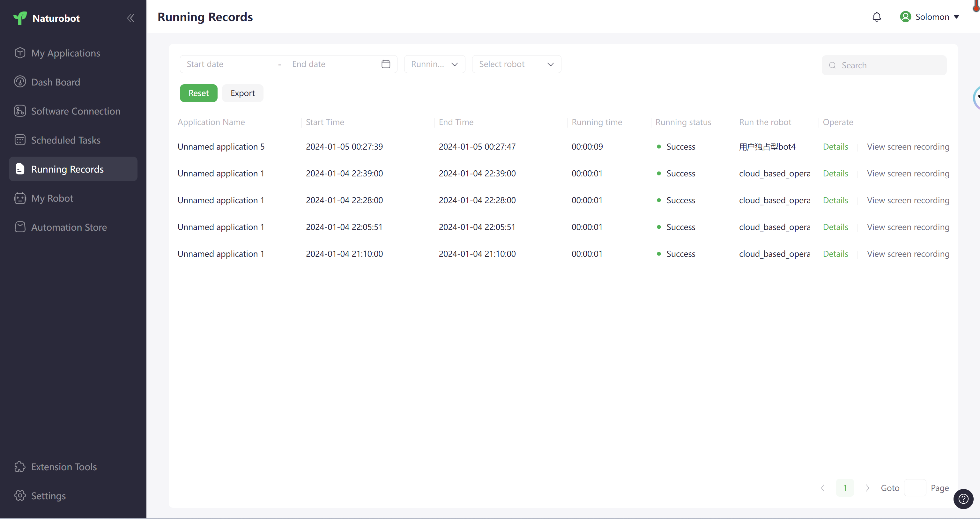Open Settings in sidebar
This screenshot has height=519, width=980.
point(73,495)
